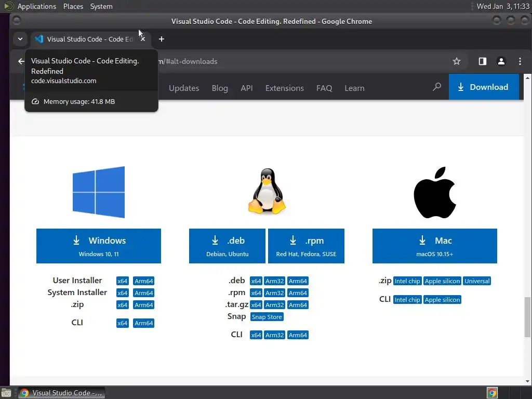
Task: Choose x64 for Windows User Installer
Action: [x=123, y=281]
